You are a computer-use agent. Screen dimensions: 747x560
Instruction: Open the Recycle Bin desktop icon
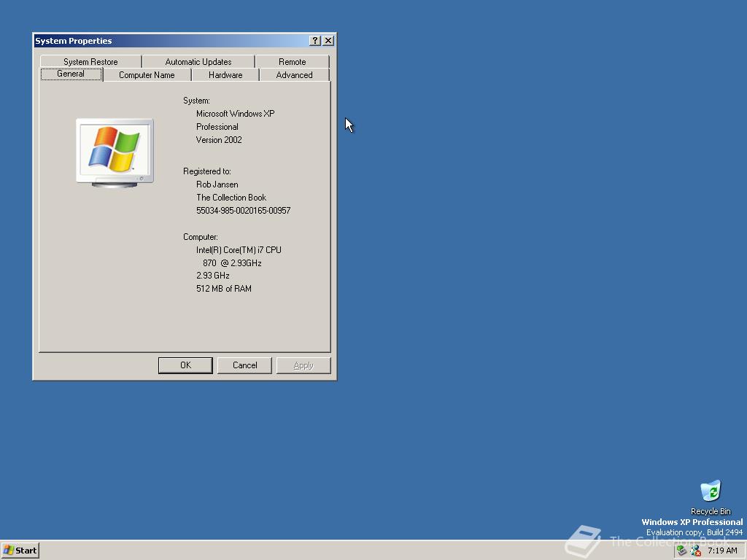pyautogui.click(x=711, y=497)
